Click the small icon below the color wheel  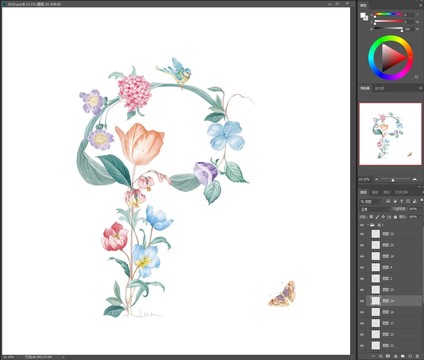coord(417,77)
